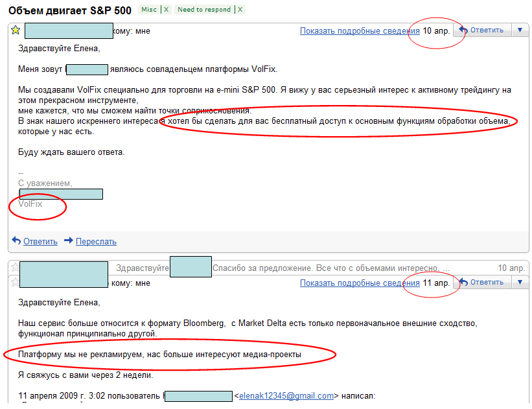532x409 pixels.
Task: Star the first message from VolFix
Action: 16,30
